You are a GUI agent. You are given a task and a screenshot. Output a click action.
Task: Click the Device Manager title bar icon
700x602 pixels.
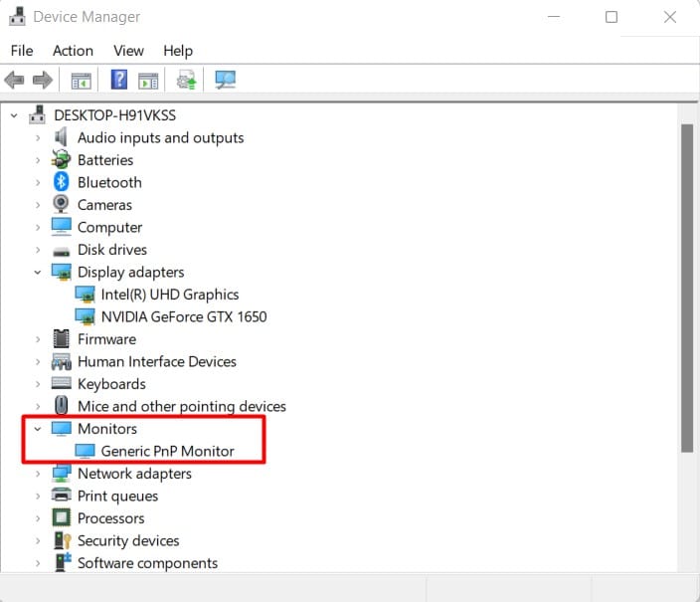(x=18, y=16)
